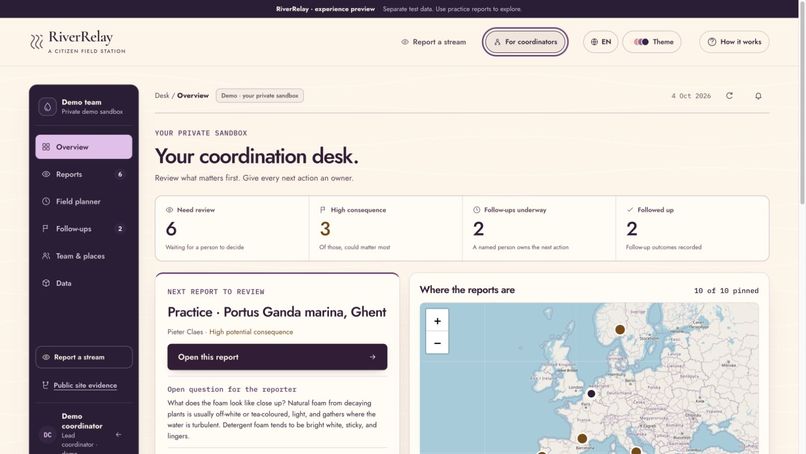Click the sidebar Report a stream button
The image size is (806, 454).
click(84, 357)
